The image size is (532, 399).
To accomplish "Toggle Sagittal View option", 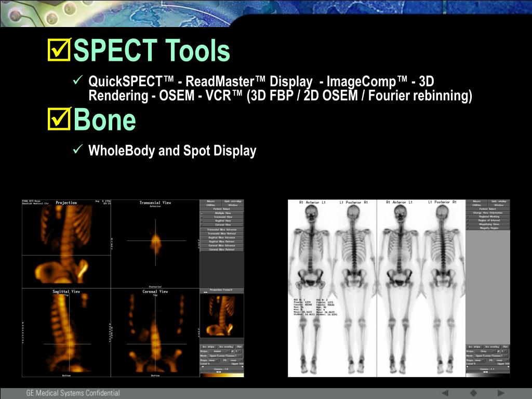I will point(221,221).
